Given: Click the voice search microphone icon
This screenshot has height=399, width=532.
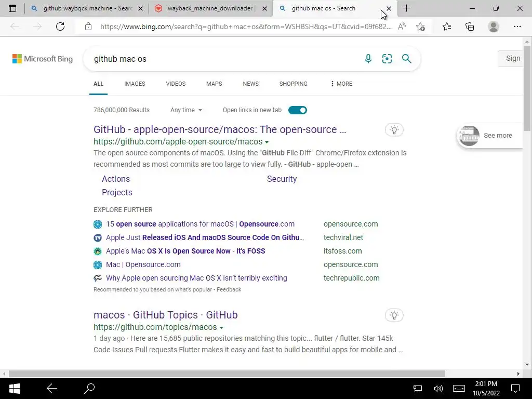Looking at the screenshot, I should click(368, 59).
